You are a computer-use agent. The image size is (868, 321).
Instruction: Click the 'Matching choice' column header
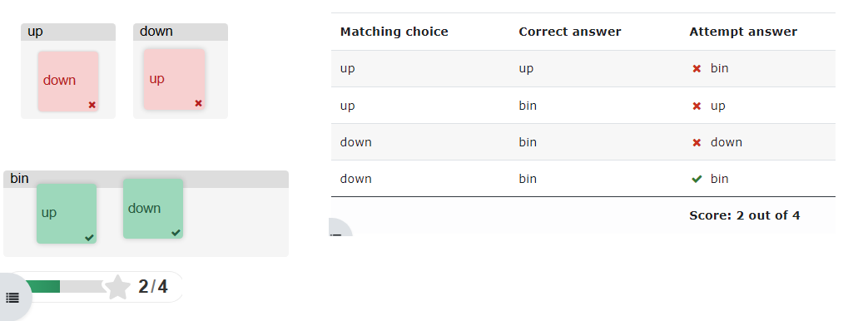pos(394,32)
